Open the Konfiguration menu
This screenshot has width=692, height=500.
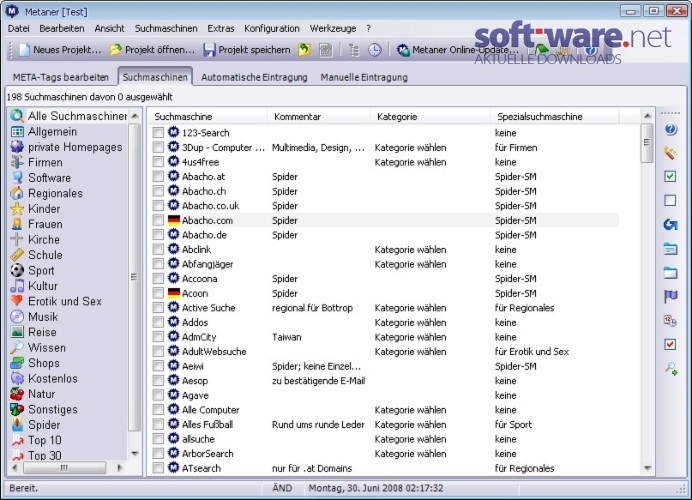coord(272,28)
